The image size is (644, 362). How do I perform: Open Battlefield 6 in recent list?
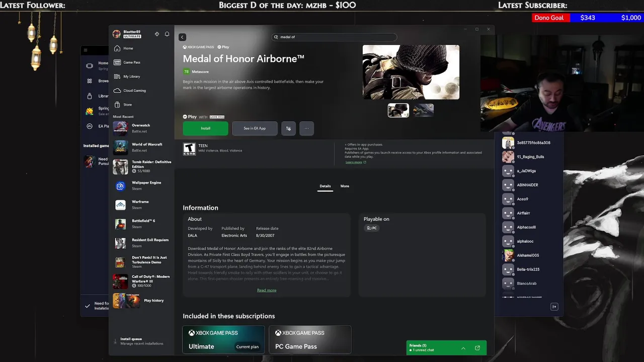pos(142,224)
